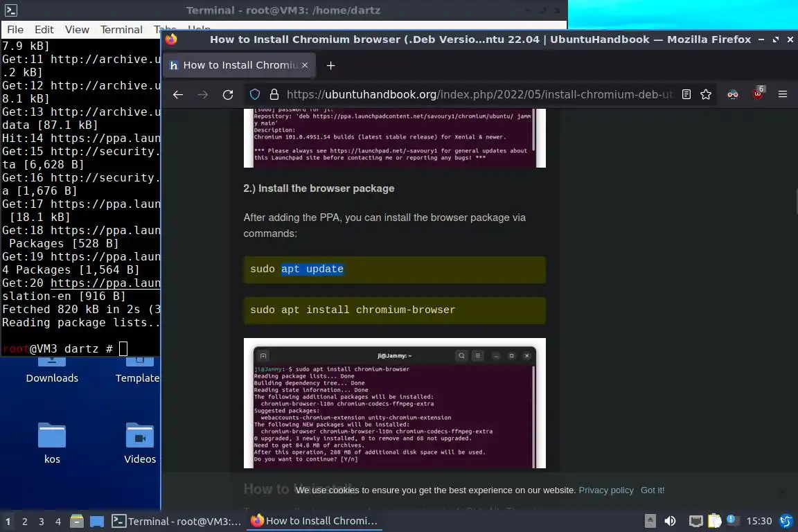798x532 pixels.
Task: Open the Firefox hamburger application menu
Action: click(x=783, y=95)
